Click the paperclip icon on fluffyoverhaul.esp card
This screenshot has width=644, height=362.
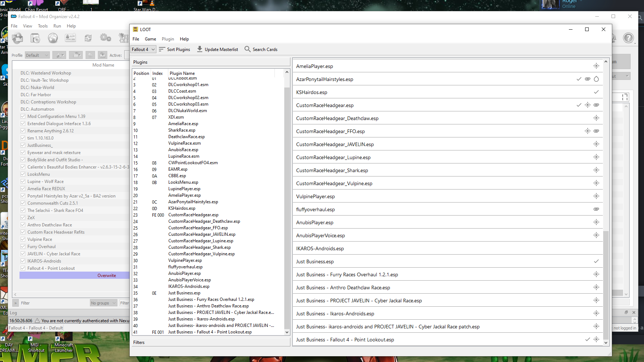pyautogui.click(x=596, y=209)
